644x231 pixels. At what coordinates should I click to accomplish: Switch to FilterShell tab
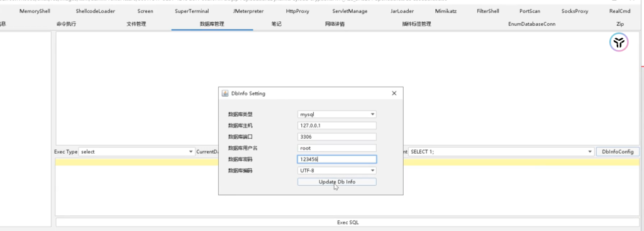coord(488,11)
